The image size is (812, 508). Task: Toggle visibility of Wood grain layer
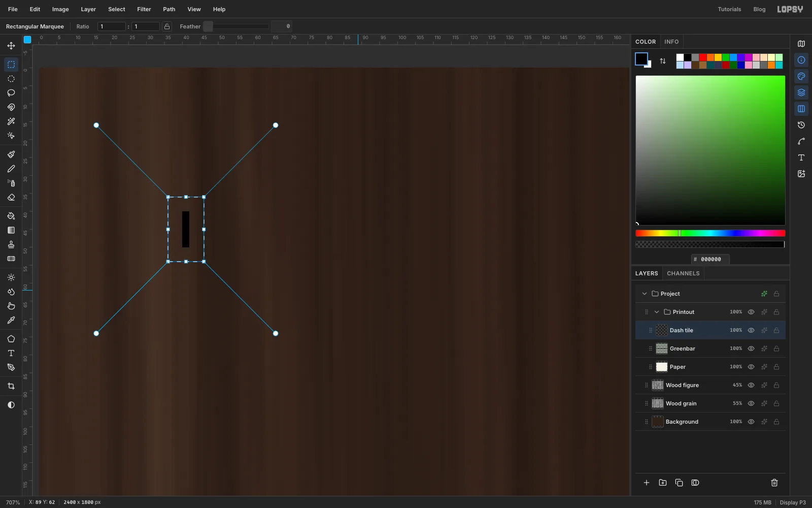(x=751, y=403)
